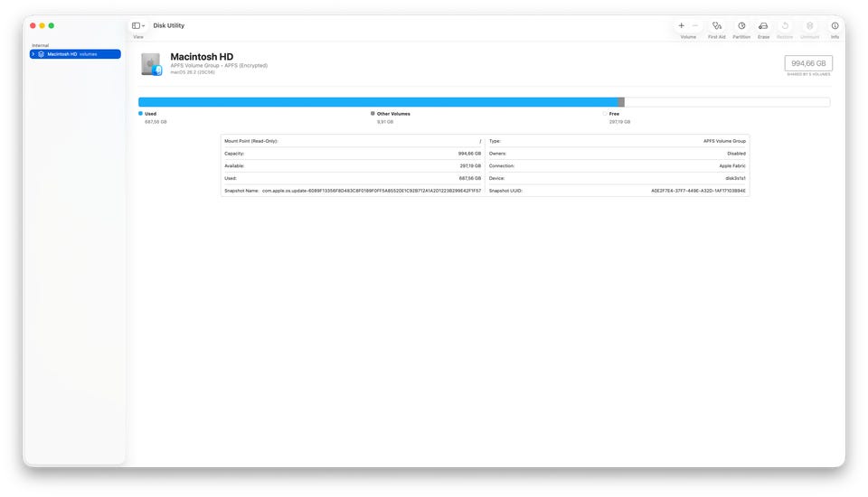Image resolution: width=868 pixels, height=497 pixels.
Task: Click the Disk Utility window title
Action: coord(169,25)
